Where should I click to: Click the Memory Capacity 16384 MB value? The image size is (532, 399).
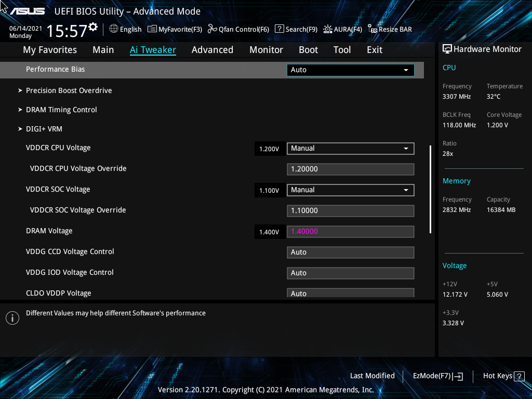(501, 210)
